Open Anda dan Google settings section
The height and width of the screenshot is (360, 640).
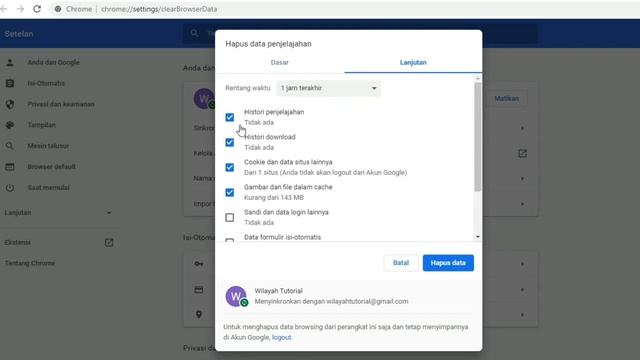tap(53, 62)
